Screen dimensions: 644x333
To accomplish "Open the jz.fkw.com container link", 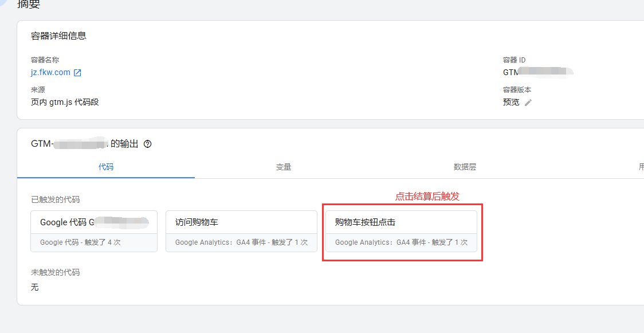I will (50, 73).
